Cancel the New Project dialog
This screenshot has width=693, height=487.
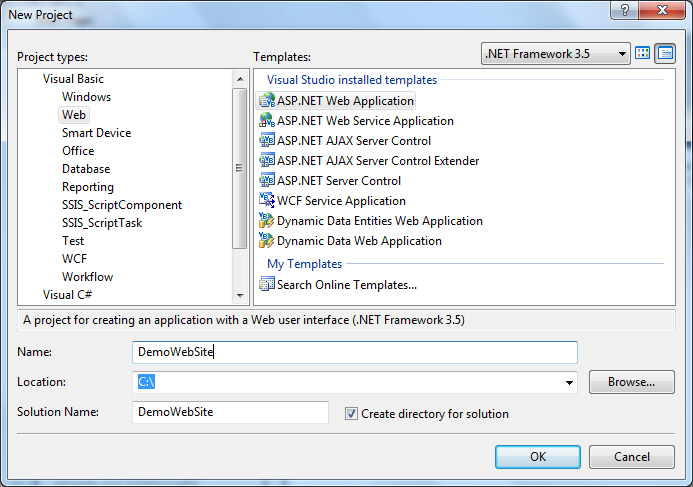632,457
